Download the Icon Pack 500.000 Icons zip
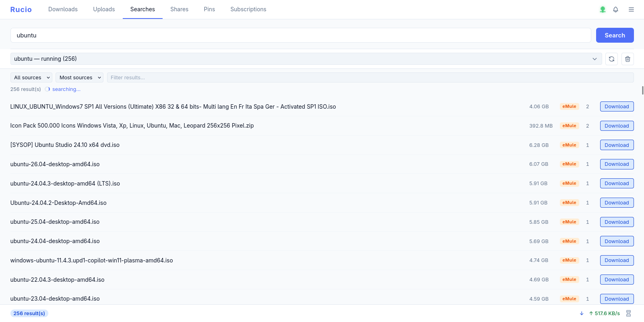The height and width of the screenshot is (322, 644). pyautogui.click(x=617, y=126)
